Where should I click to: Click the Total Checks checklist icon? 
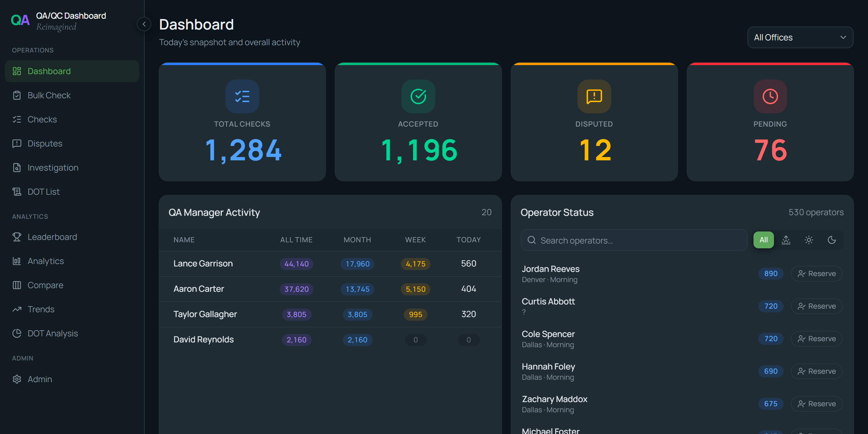click(242, 96)
